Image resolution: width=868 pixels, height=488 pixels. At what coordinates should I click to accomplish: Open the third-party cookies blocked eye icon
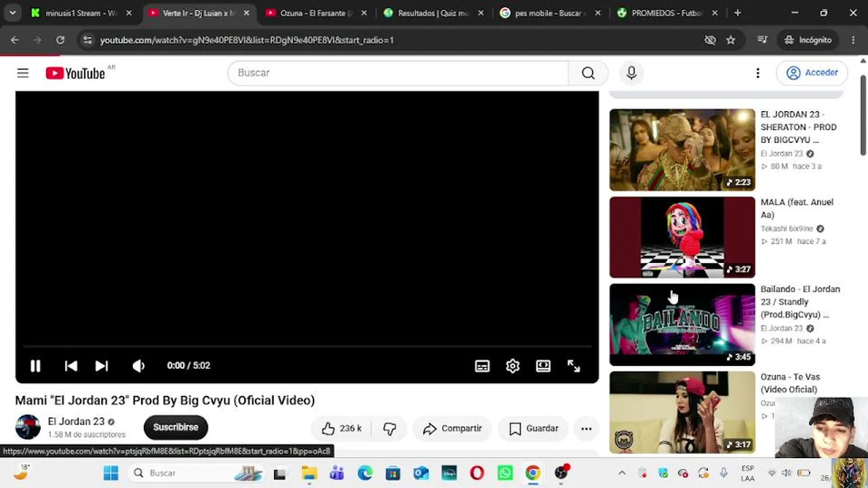[x=710, y=40]
